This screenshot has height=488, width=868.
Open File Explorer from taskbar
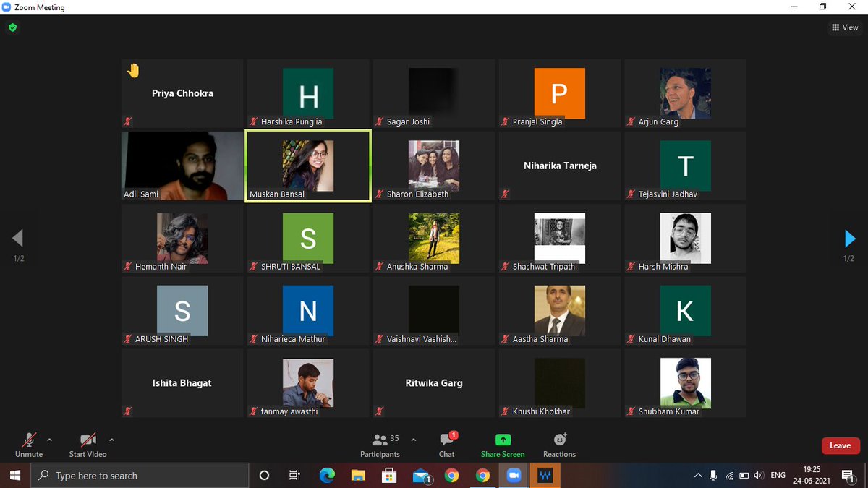[x=358, y=475]
